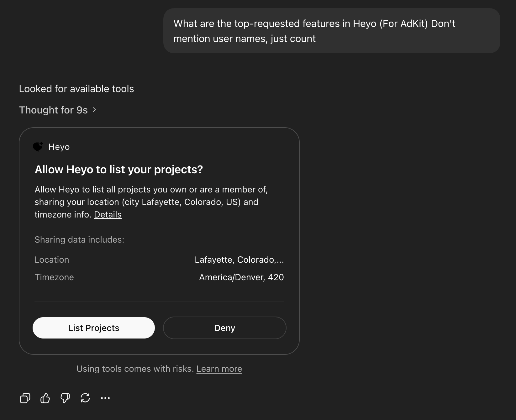Deny the Heyo permission request
516x420 pixels.
coord(224,328)
